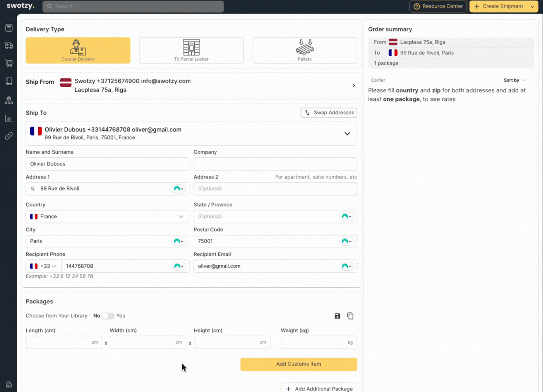Open the calculator icon in the sidebar
The height and width of the screenshot is (392, 543).
click(9, 27)
